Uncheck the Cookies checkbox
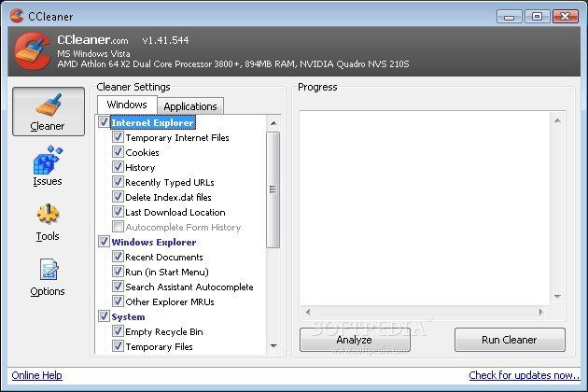The width and height of the screenshot is (588, 392). (118, 152)
